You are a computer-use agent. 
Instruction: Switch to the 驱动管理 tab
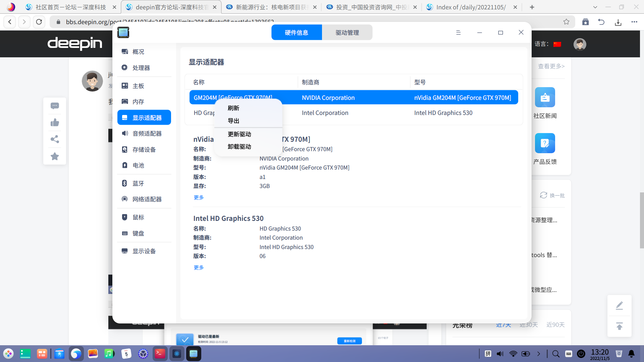(x=347, y=33)
